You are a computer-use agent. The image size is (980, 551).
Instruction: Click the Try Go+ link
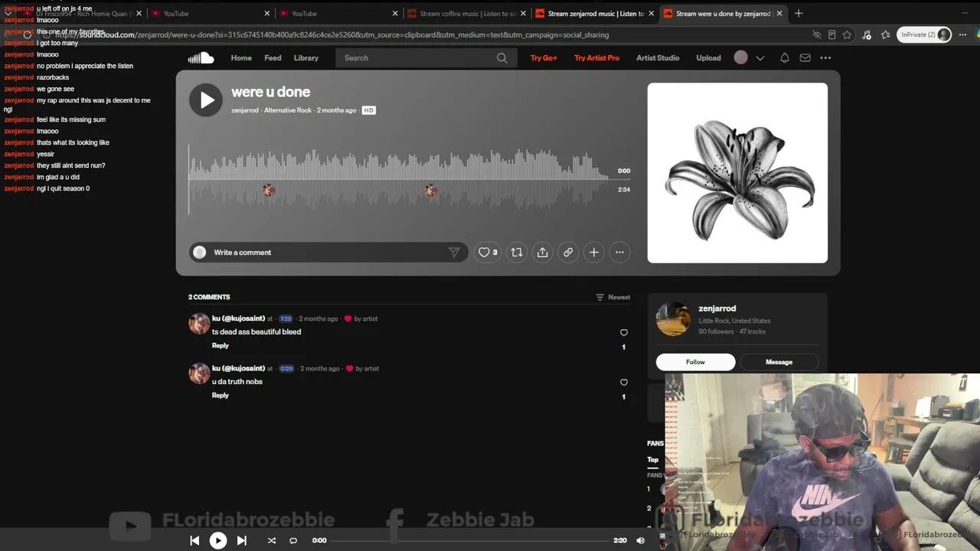[544, 58]
